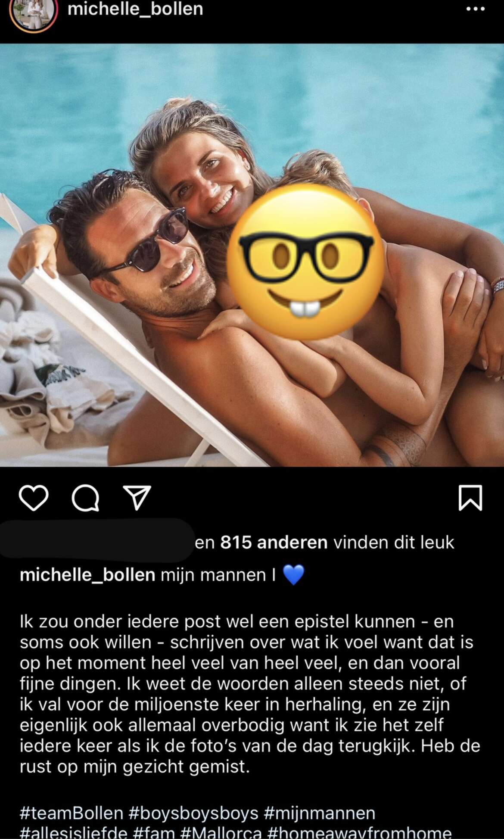Tap michelle_bollen username in header
504x839 pixels.
click(x=135, y=9)
